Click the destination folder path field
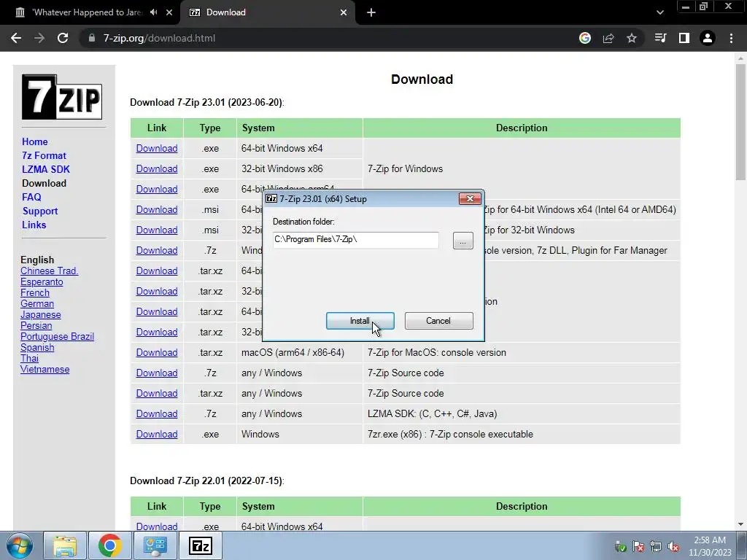This screenshot has width=747, height=560. tap(356, 239)
